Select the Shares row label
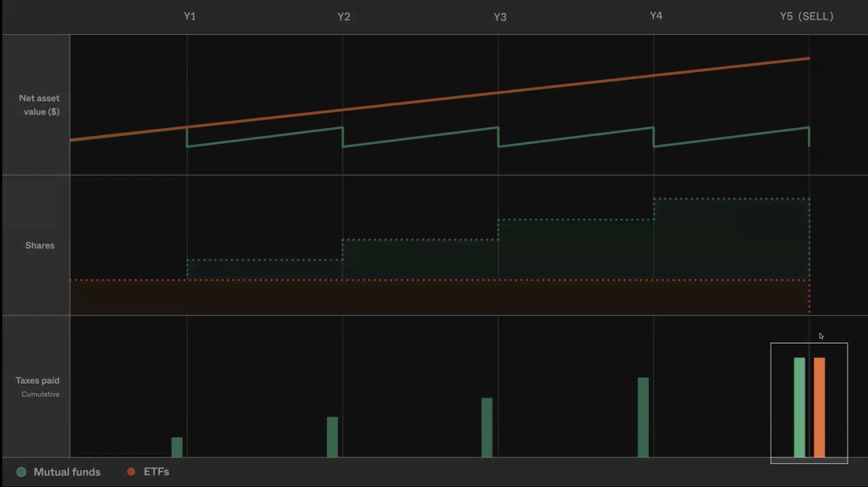The image size is (868, 487). [40, 246]
